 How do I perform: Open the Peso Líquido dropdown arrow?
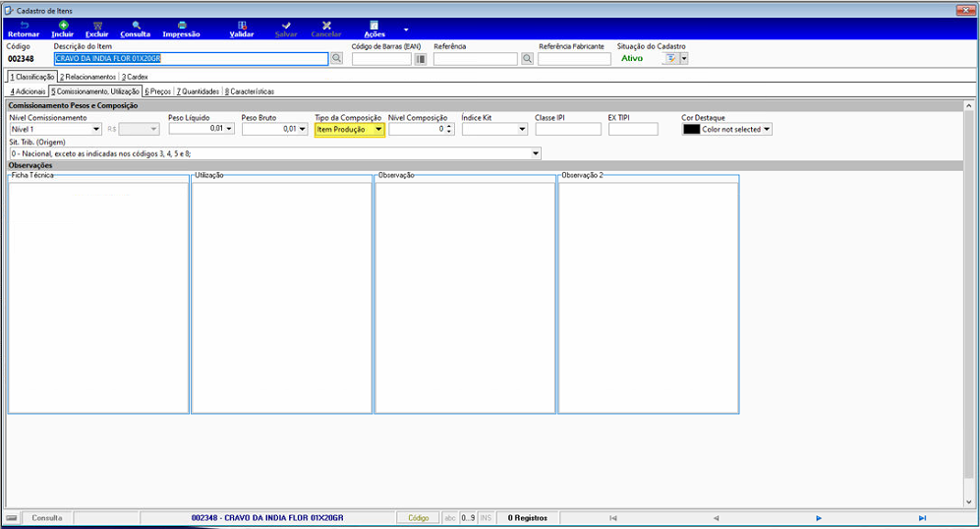click(x=229, y=129)
